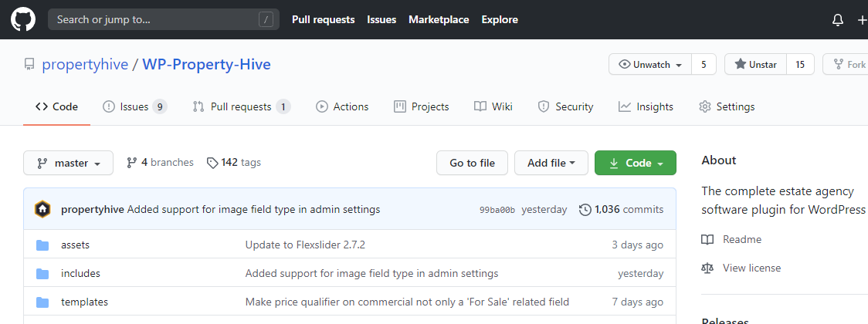Expand the master branch selector
Viewport: 868px width, 324px height.
[69, 164]
